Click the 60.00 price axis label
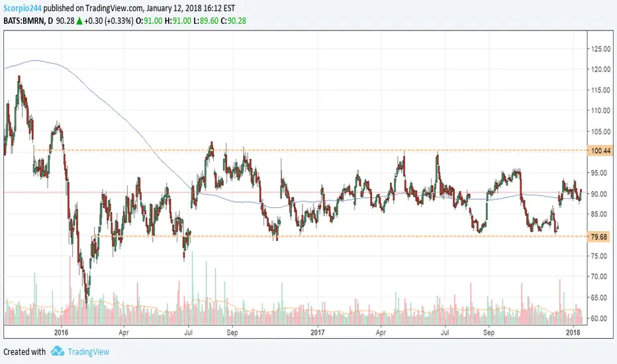 pos(599,318)
